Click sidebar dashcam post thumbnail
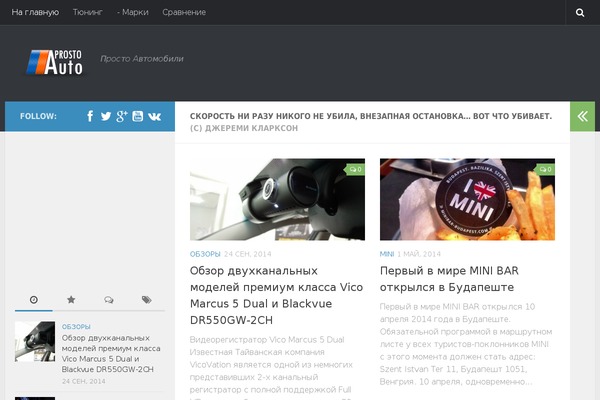 [x=35, y=341]
